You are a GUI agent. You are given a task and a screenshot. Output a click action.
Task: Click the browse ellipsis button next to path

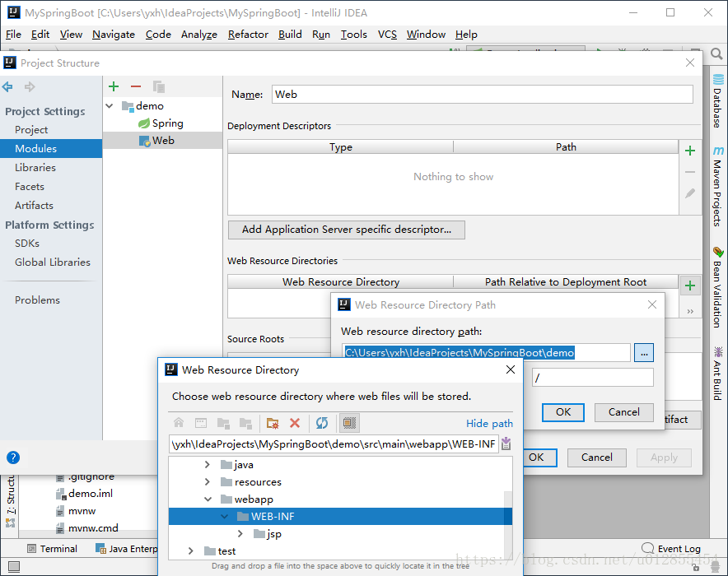pyautogui.click(x=644, y=353)
